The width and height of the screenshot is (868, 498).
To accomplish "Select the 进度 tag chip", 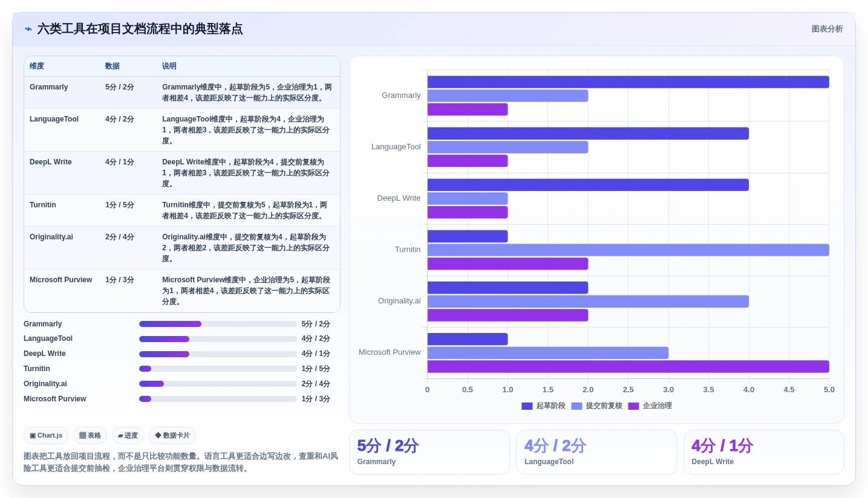I will coord(128,435).
